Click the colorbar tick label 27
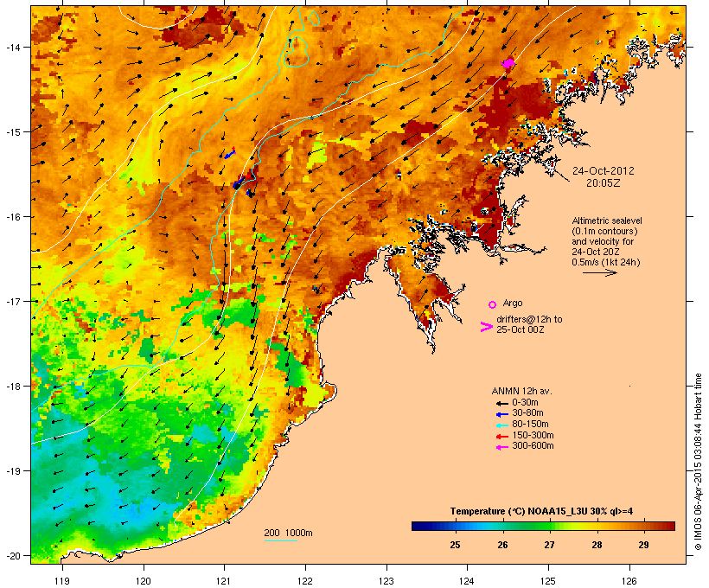Image resolution: width=709 pixels, height=588 pixels. [x=549, y=545]
